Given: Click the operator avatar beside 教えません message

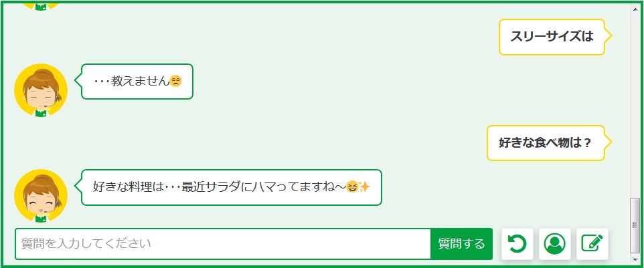Looking at the screenshot, I should (x=41, y=90).
